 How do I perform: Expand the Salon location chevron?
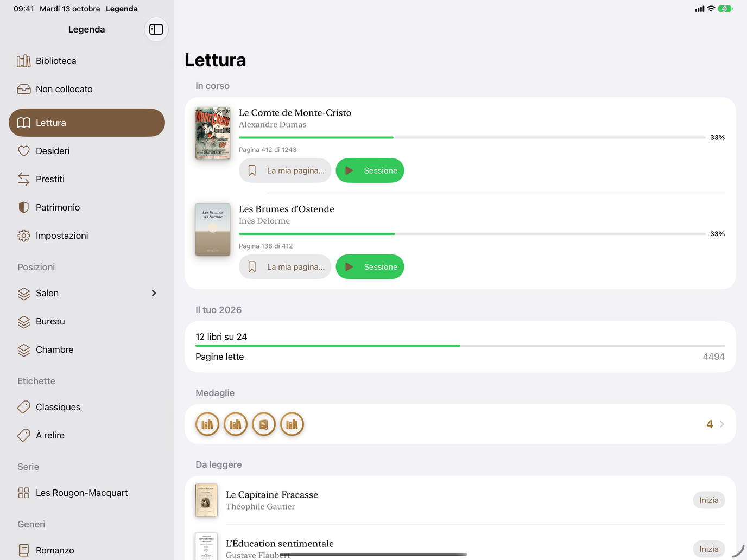click(154, 293)
